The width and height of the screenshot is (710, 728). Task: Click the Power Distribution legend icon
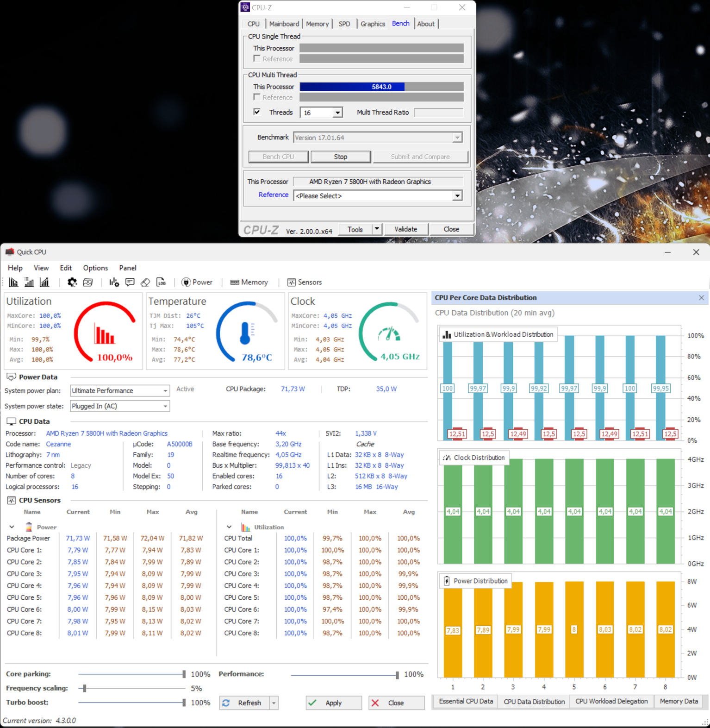click(447, 581)
